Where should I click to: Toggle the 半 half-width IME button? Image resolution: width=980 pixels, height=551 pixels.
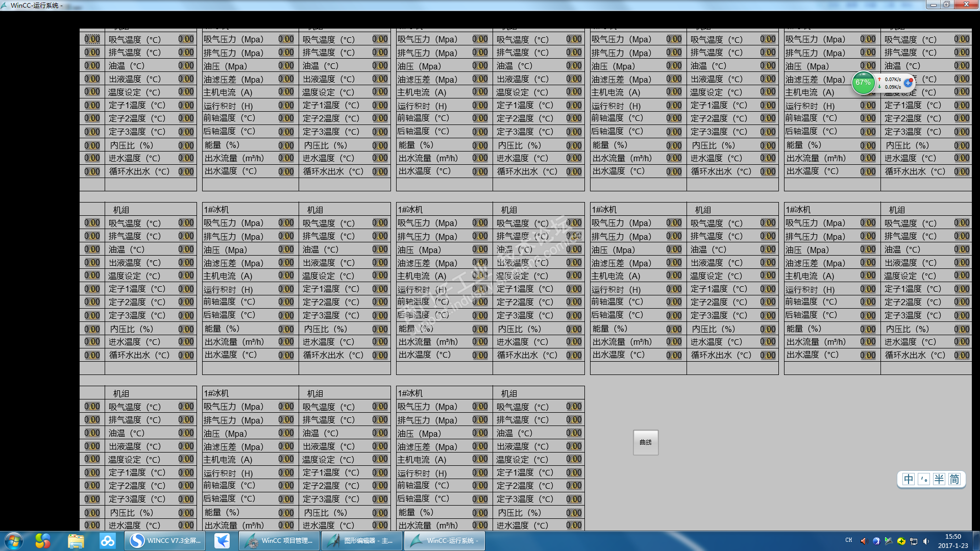click(x=939, y=480)
